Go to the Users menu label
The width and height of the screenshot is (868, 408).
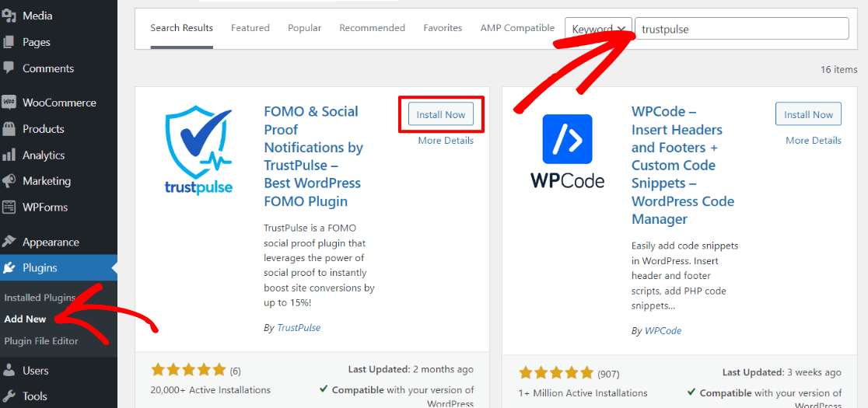[36, 371]
